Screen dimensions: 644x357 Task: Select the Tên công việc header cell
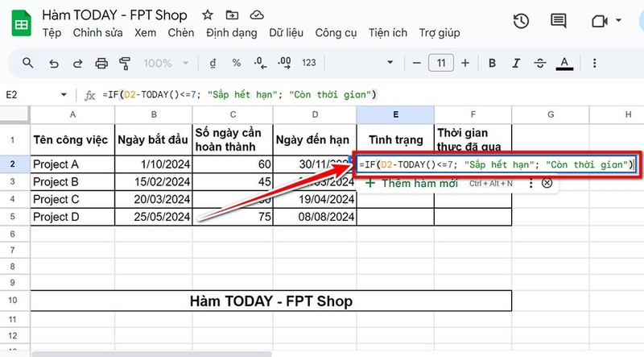(x=72, y=140)
